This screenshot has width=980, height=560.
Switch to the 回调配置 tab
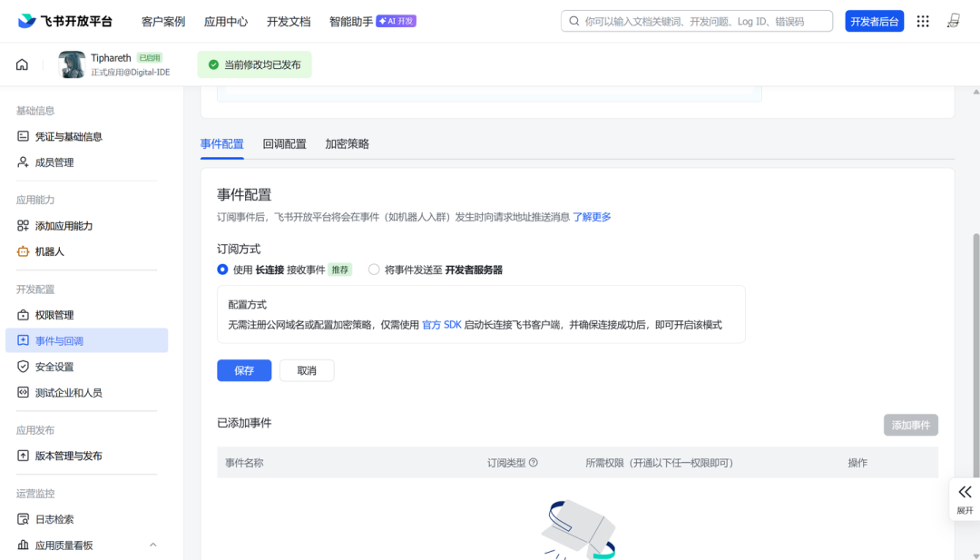[284, 144]
